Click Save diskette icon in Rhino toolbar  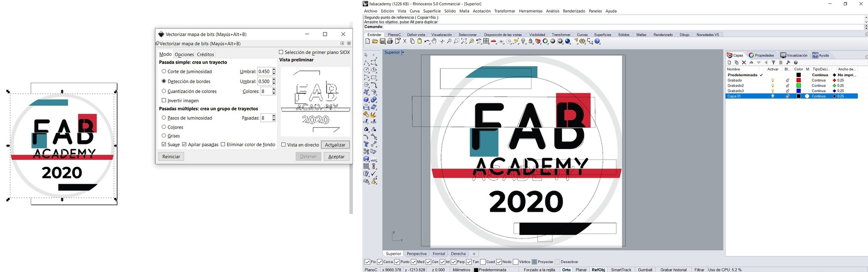382,41
